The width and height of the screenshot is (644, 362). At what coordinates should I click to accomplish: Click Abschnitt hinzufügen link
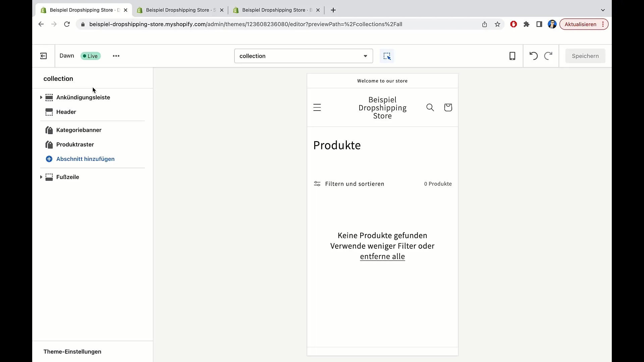[86, 159]
